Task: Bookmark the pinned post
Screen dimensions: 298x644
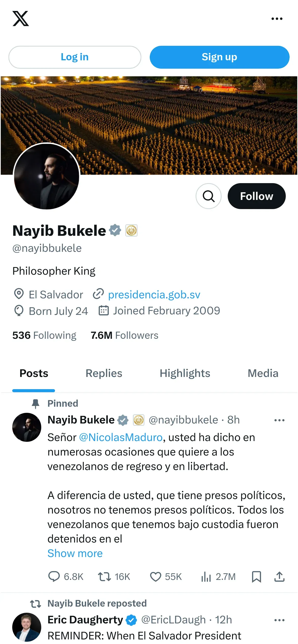Action: tap(256, 577)
